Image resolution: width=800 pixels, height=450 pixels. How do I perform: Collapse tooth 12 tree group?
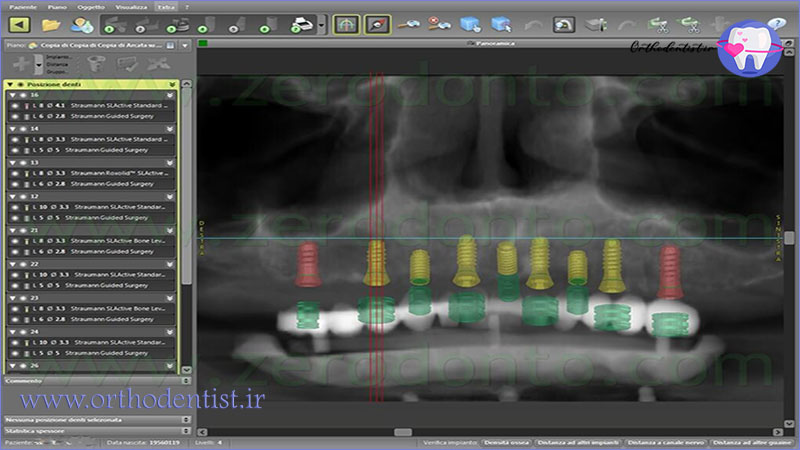(x=13, y=196)
